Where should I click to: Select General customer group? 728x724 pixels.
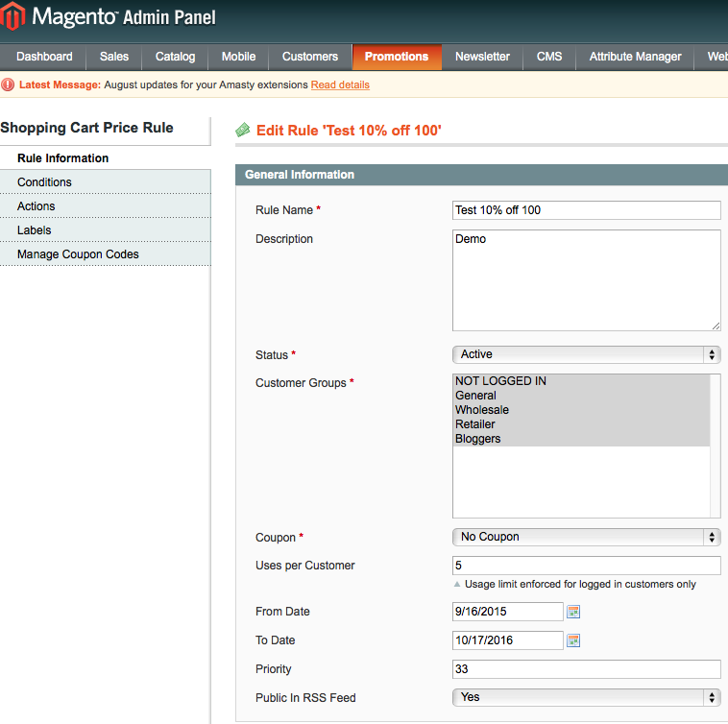(581, 396)
